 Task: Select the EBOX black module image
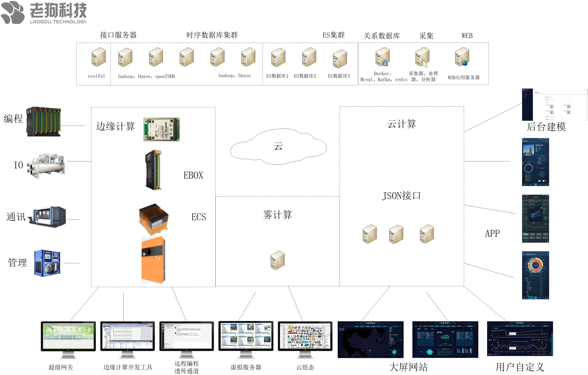pyautogui.click(x=154, y=170)
